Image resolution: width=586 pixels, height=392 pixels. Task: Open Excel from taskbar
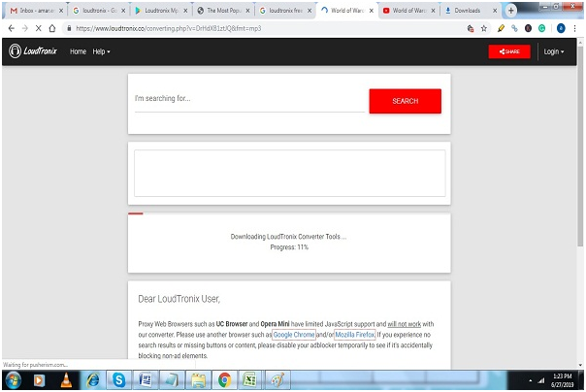pyautogui.click(x=250, y=380)
